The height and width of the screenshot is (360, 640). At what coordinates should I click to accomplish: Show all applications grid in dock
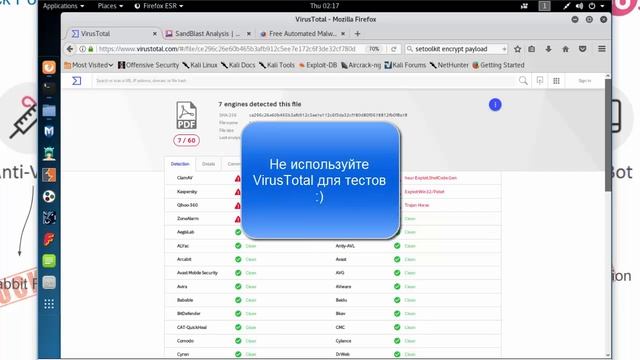[x=49, y=304]
